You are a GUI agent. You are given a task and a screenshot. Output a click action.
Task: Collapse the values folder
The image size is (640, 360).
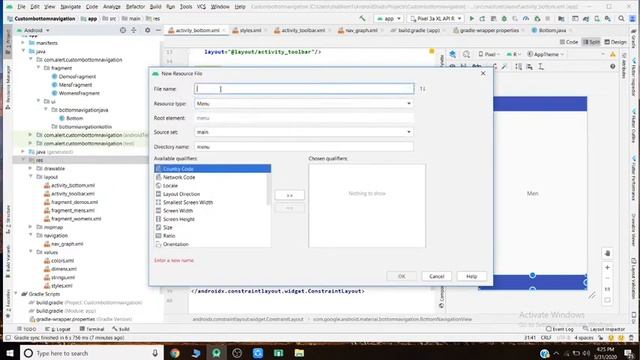pos(31,252)
